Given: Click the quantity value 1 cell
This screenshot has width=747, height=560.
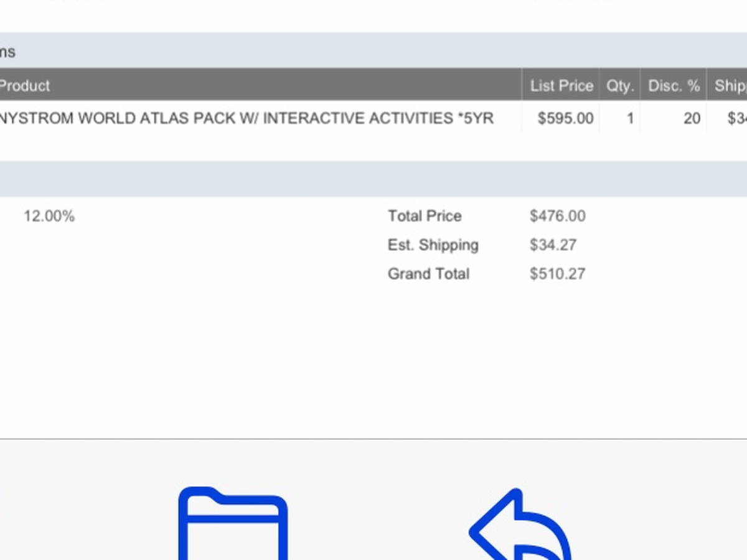Looking at the screenshot, I should tap(630, 118).
